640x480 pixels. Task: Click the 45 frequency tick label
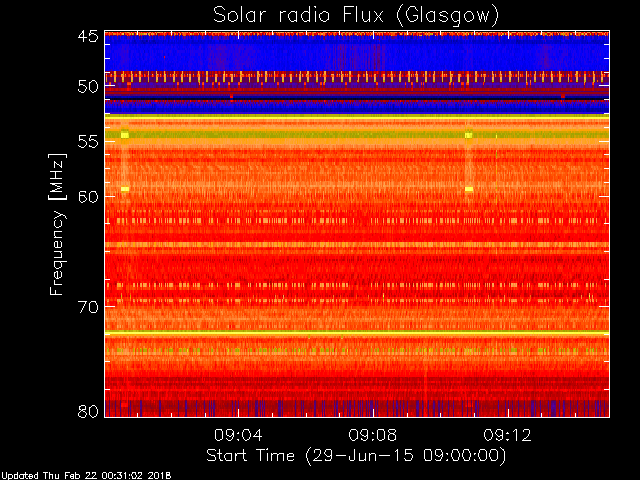point(88,37)
